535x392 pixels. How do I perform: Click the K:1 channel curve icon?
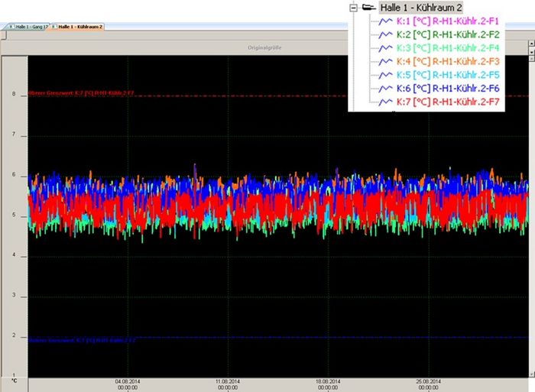coord(386,21)
